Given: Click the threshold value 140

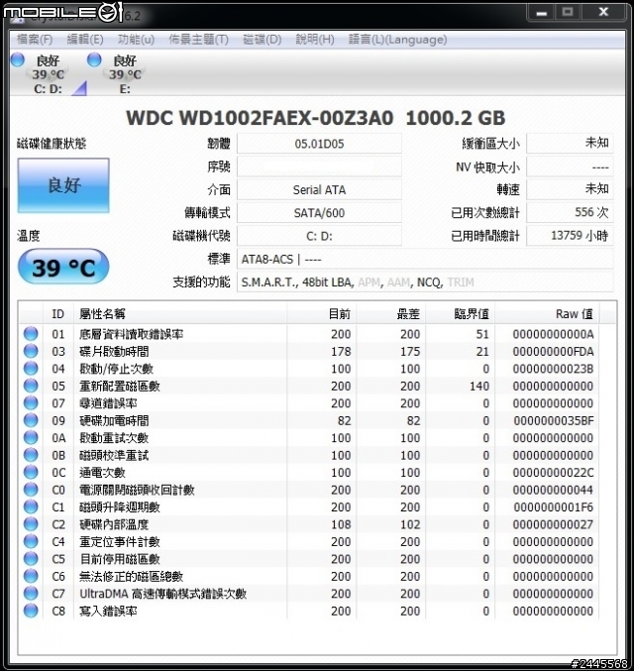Looking at the screenshot, I should click(x=479, y=387).
